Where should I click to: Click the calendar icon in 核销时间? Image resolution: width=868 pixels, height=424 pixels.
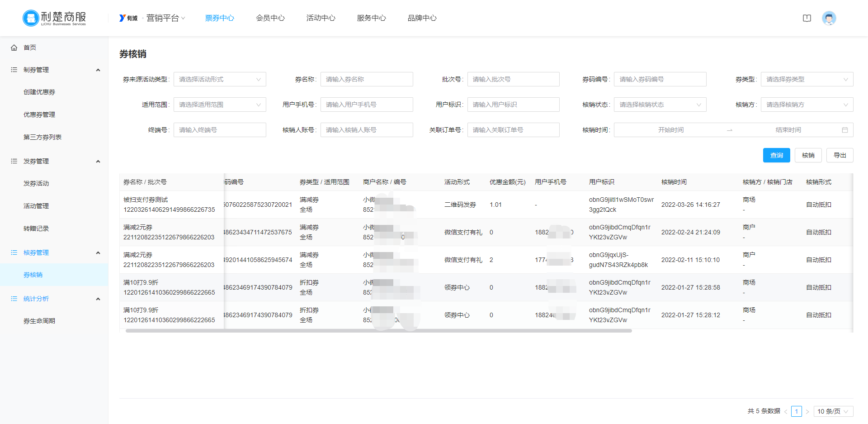coord(844,130)
